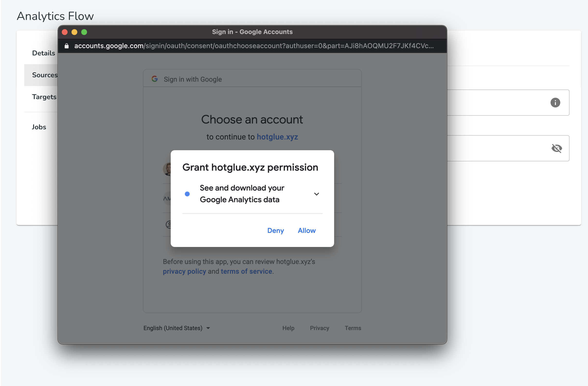Maximize the sign-in window with green button
The width and height of the screenshot is (588, 386).
(84, 32)
